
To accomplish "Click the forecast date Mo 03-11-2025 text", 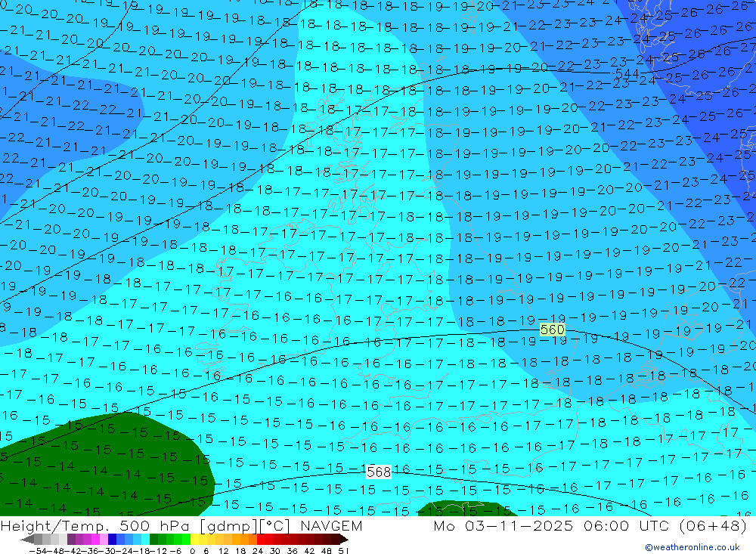I will coord(503,525).
